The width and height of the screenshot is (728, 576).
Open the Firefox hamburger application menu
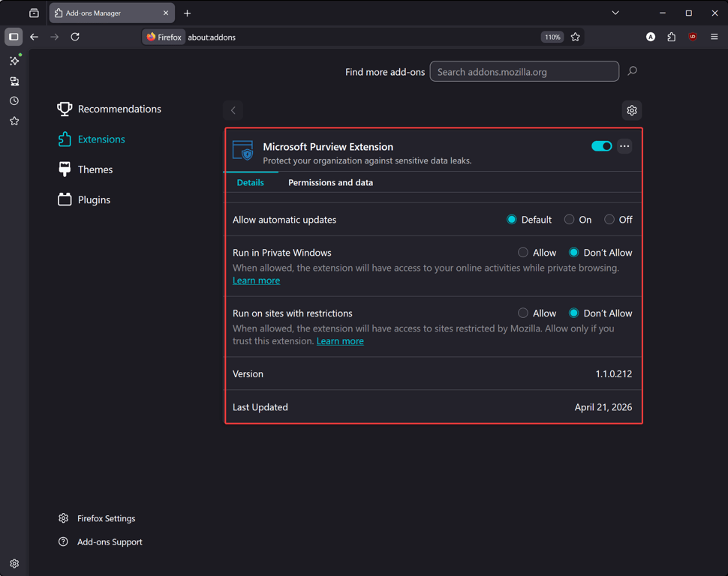(x=714, y=37)
